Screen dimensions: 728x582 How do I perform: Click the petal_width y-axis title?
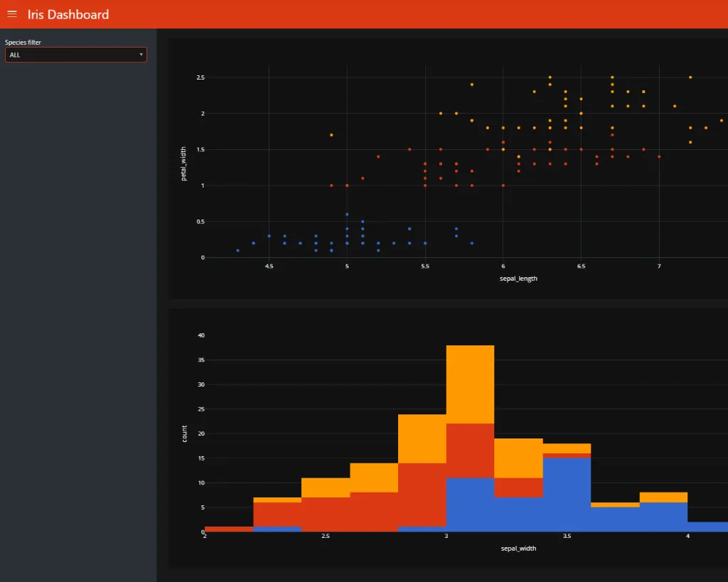click(x=183, y=168)
